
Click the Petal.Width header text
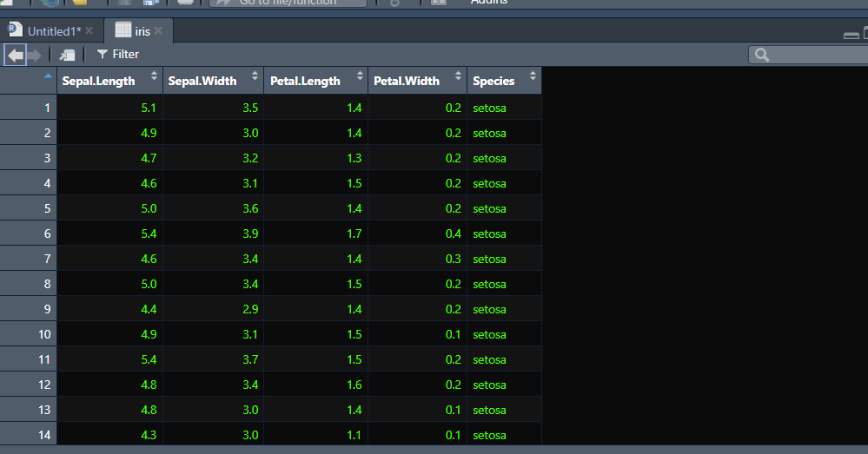click(x=407, y=82)
